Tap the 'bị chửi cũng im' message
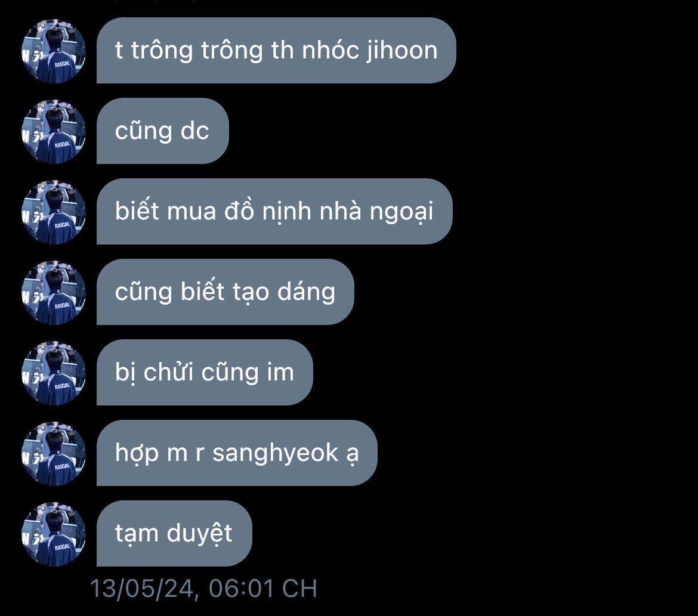Screen dimensions: 698x616 point(205,373)
